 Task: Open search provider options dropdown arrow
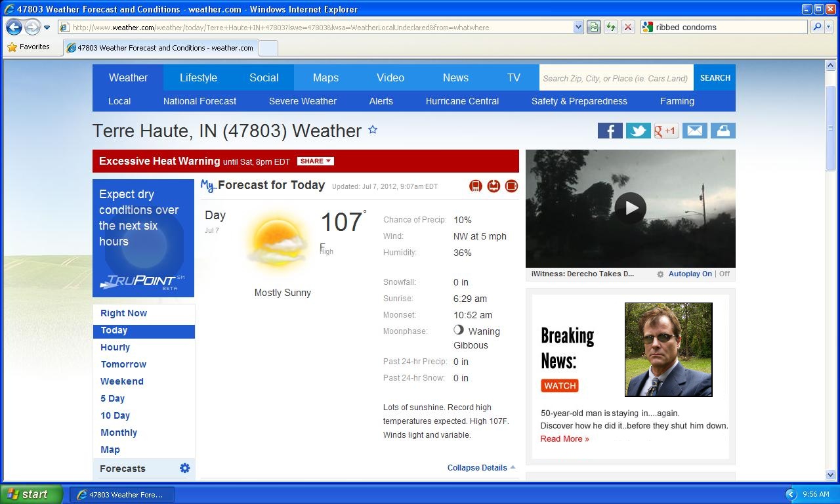(x=828, y=27)
